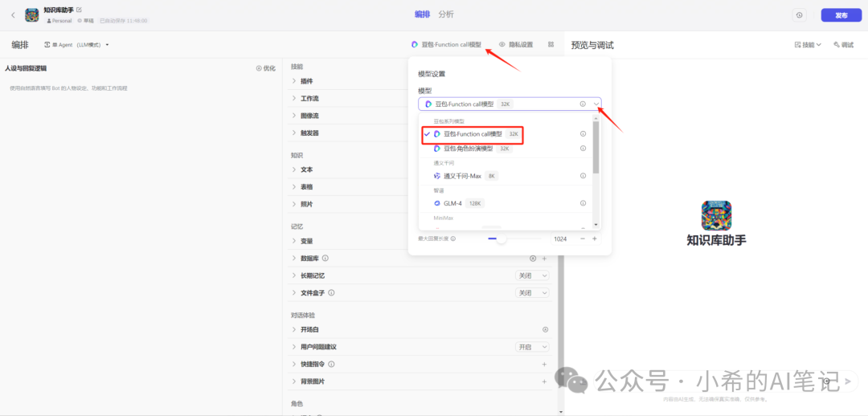Decrease max reply length with minus
The width and height of the screenshot is (868, 416).
[583, 239]
